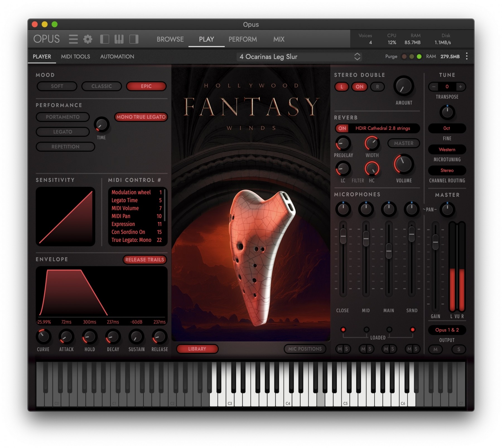Adjust the Reverb Width knob
The width and height of the screenshot is (502, 448).
[x=372, y=143]
